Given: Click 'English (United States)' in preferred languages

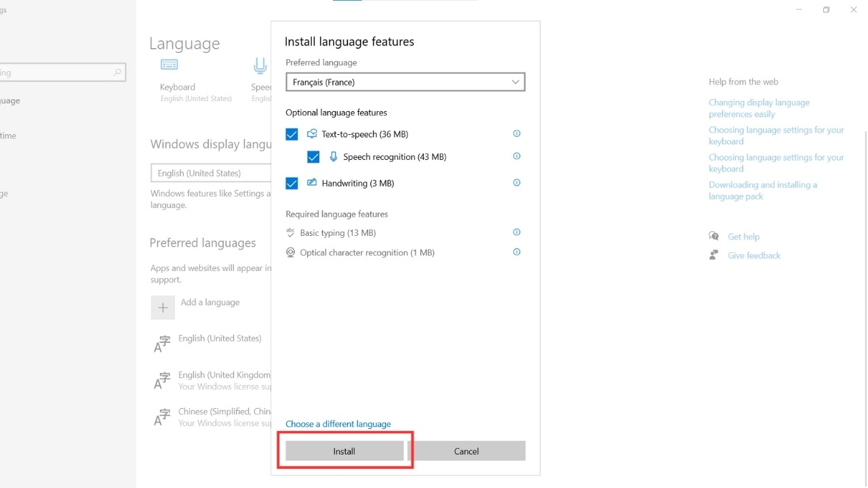Looking at the screenshot, I should [220, 338].
